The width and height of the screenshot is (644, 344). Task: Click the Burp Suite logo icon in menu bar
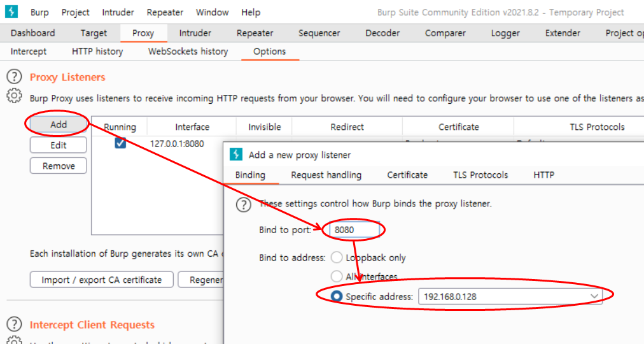pyautogui.click(x=11, y=11)
